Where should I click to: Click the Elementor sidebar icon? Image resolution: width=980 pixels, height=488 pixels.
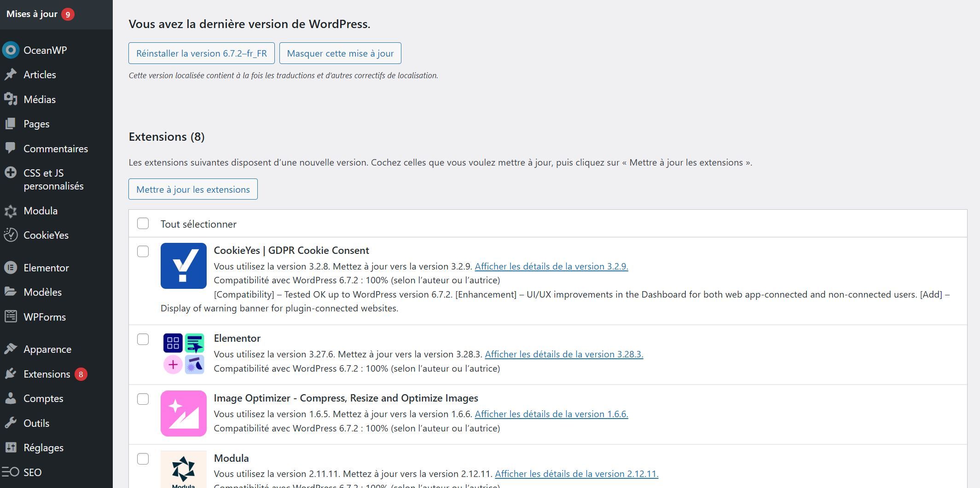(11, 268)
